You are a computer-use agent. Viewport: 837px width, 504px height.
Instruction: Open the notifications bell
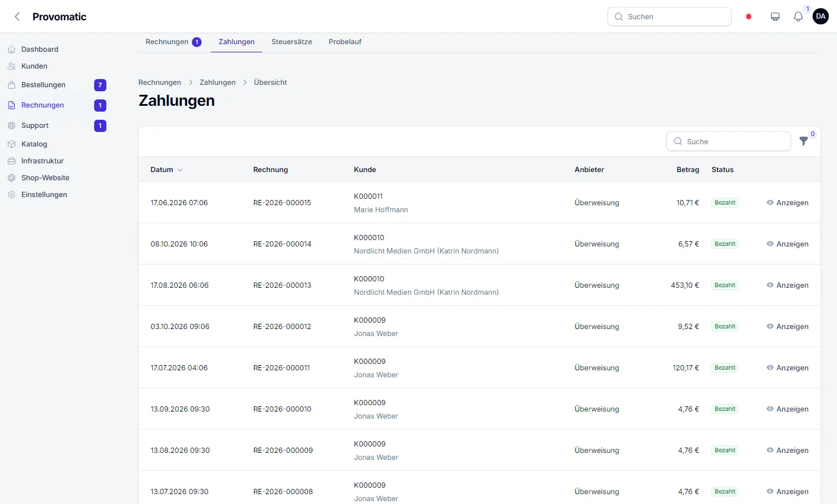point(798,17)
